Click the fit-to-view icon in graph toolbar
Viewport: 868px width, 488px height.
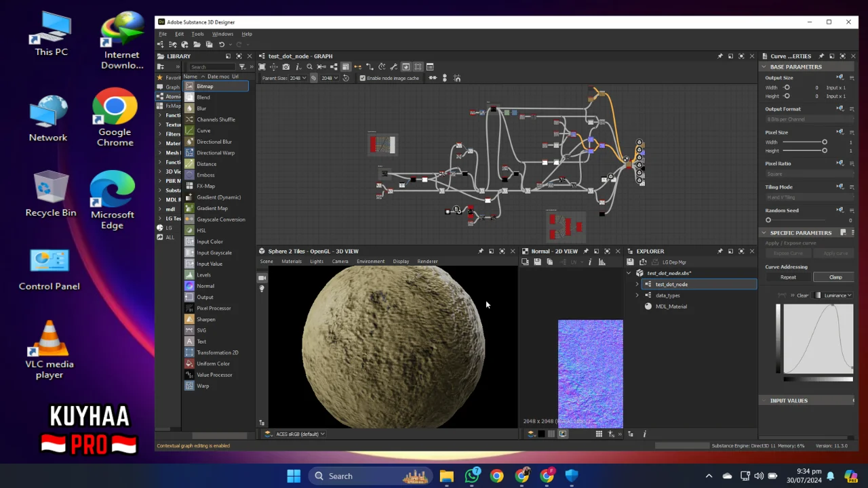[262, 66]
